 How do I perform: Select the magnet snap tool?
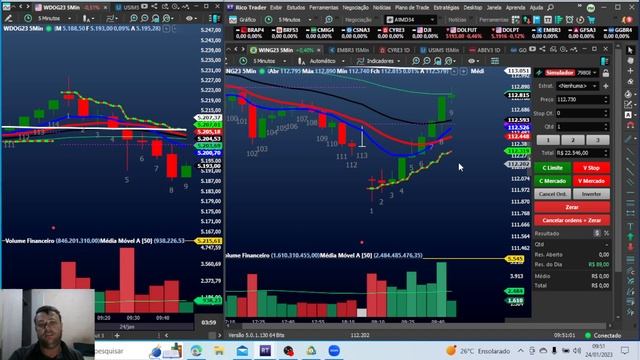(630, 125)
